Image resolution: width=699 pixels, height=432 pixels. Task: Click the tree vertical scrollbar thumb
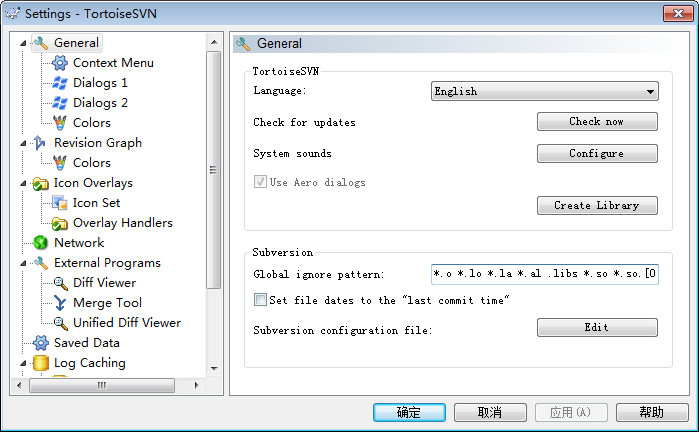click(x=214, y=170)
